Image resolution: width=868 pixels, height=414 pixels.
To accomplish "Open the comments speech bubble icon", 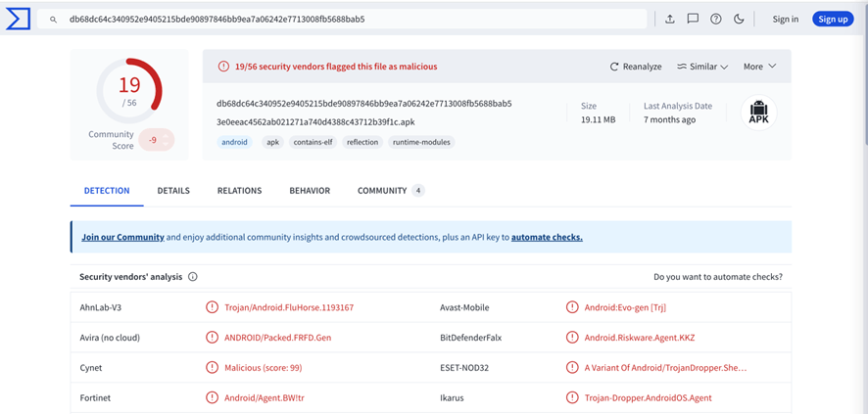I will pos(693,20).
